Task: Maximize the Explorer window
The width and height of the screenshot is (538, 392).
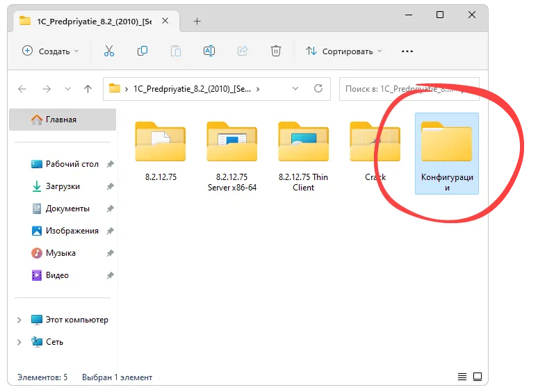Action: click(440, 15)
